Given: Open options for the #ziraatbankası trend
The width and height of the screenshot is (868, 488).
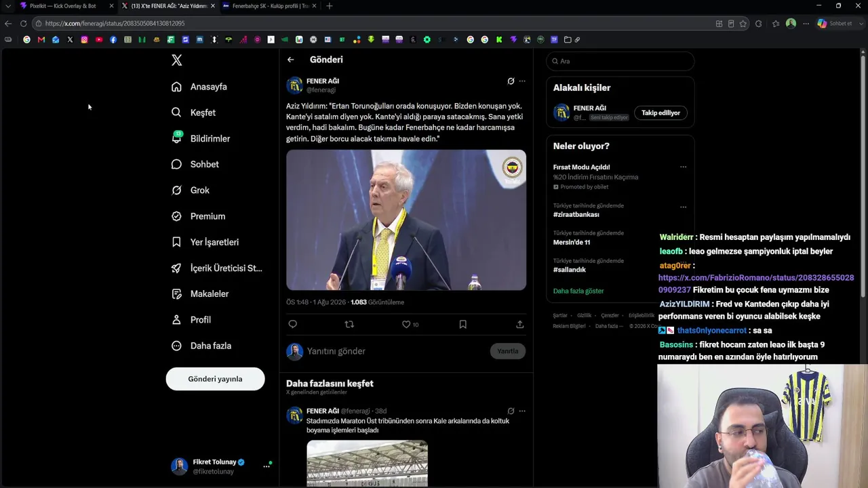Looking at the screenshot, I should point(684,207).
